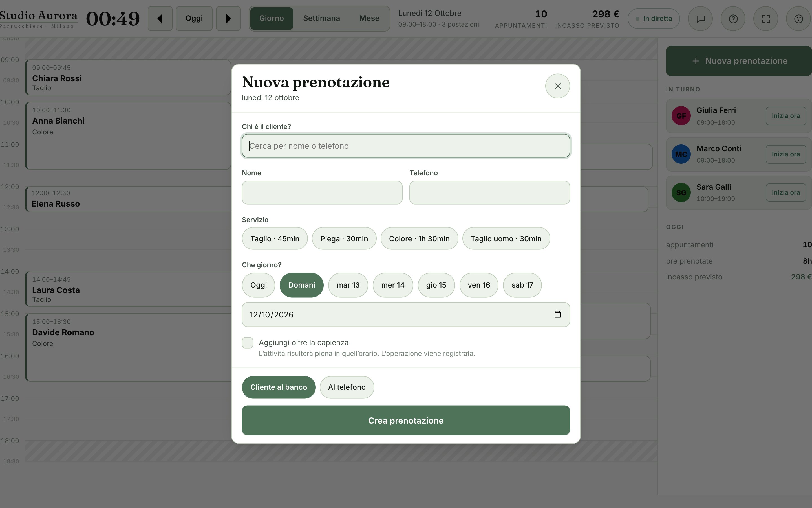Open the help question mark icon
The height and width of the screenshot is (508, 812).
pos(733,19)
